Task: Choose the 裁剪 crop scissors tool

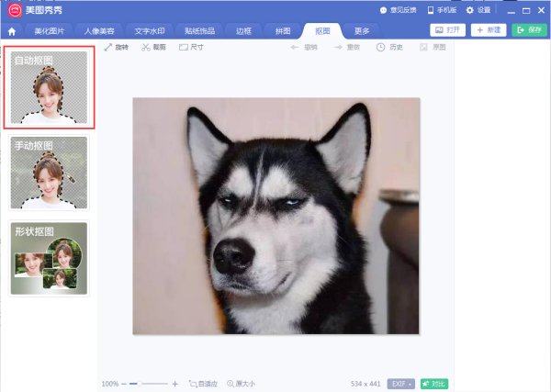Action: (x=153, y=47)
